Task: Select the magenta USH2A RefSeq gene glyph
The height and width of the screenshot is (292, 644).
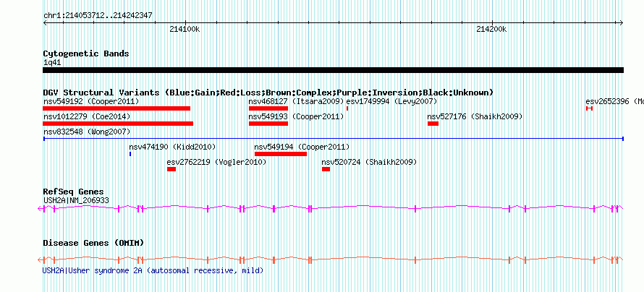Action: tap(331, 208)
